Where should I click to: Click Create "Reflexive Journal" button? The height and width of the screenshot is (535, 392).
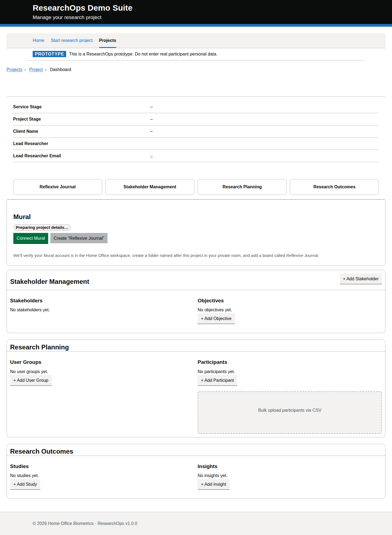coord(79,238)
